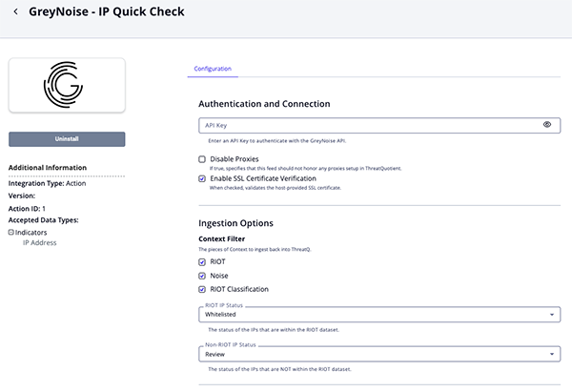Click the Ingestion Options heading

235,223
